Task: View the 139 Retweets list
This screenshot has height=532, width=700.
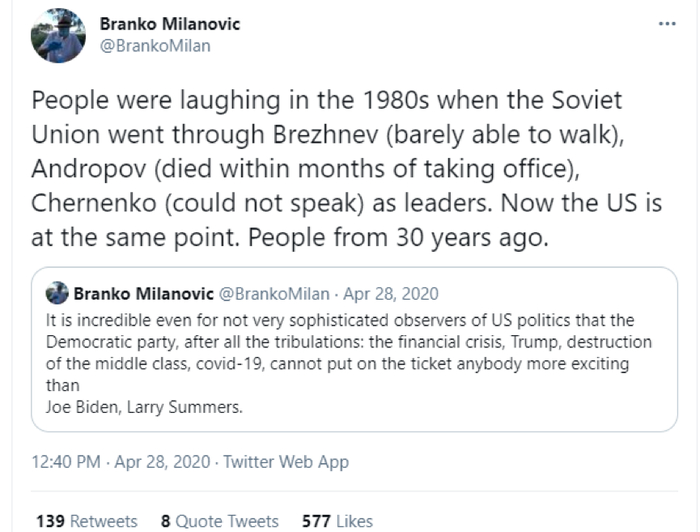Action: click(87, 521)
